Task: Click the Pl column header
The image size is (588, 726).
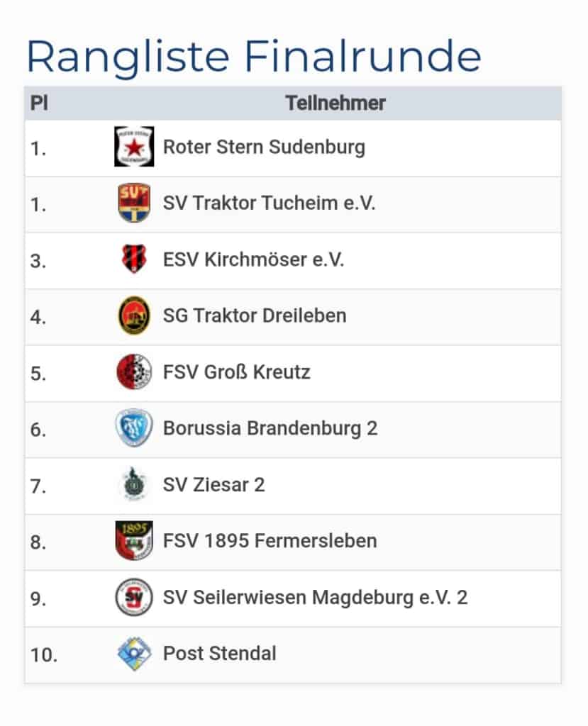Action: pos(39,103)
